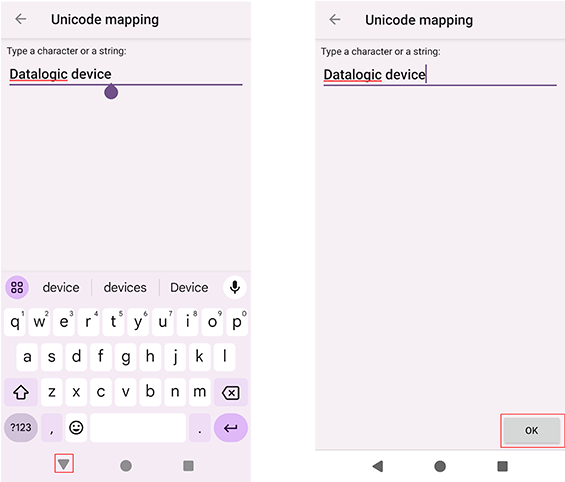Tap the e key
Image resolution: width=565 pixels, height=482 pixels.
(x=64, y=322)
